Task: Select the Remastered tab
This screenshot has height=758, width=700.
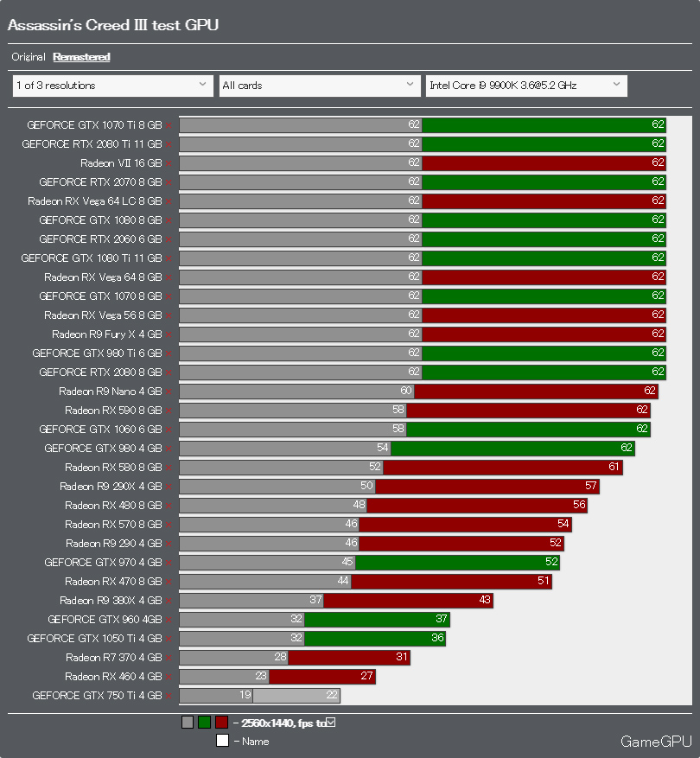Action: click(82, 57)
